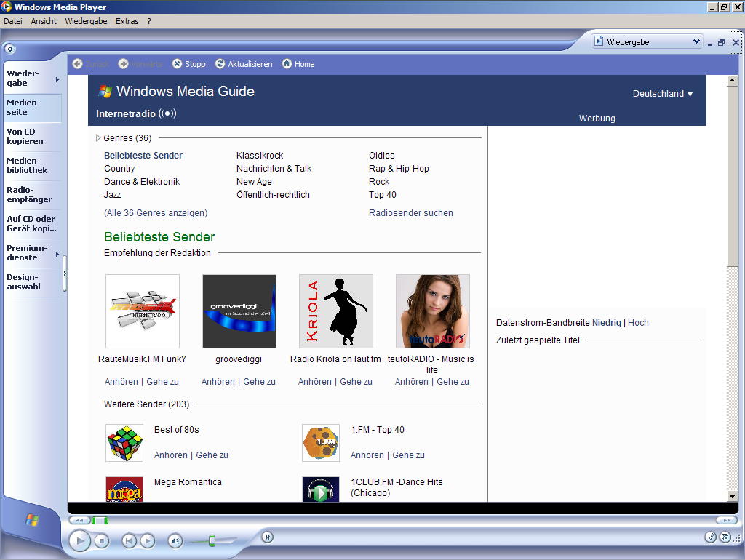Switch to the Medienbibliothek tab
Image resolution: width=745 pixels, height=560 pixels.
28,166
